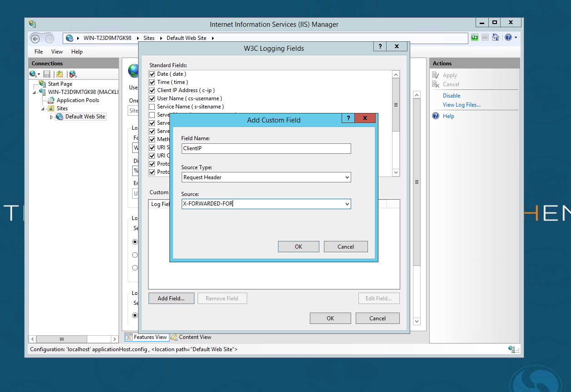Click the Add Field... button

pyautogui.click(x=171, y=298)
